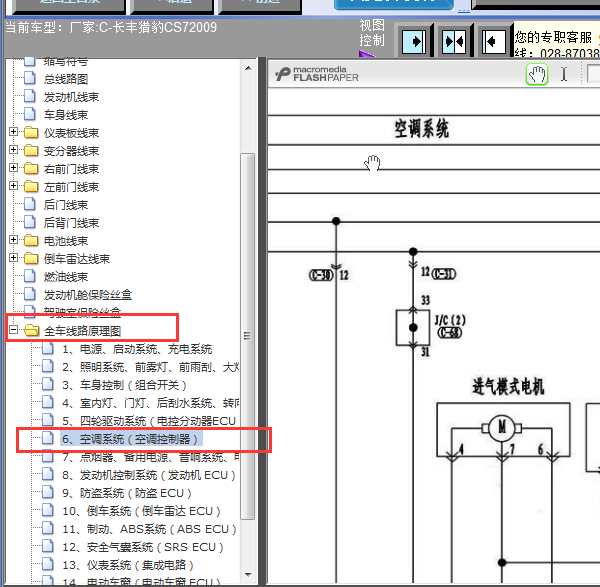Click the collapse-left view control button
The image size is (600, 587).
pyautogui.click(x=493, y=41)
